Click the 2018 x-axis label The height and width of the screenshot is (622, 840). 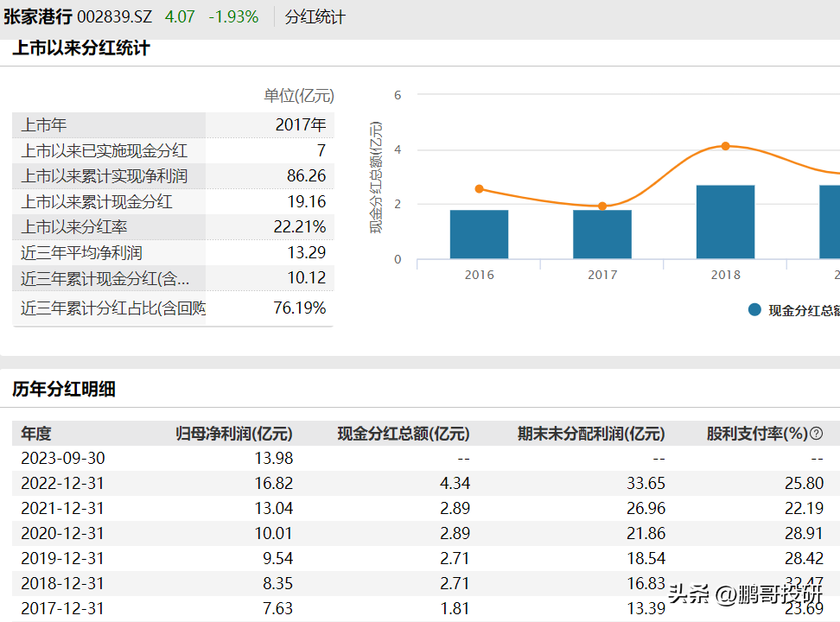pyautogui.click(x=725, y=275)
